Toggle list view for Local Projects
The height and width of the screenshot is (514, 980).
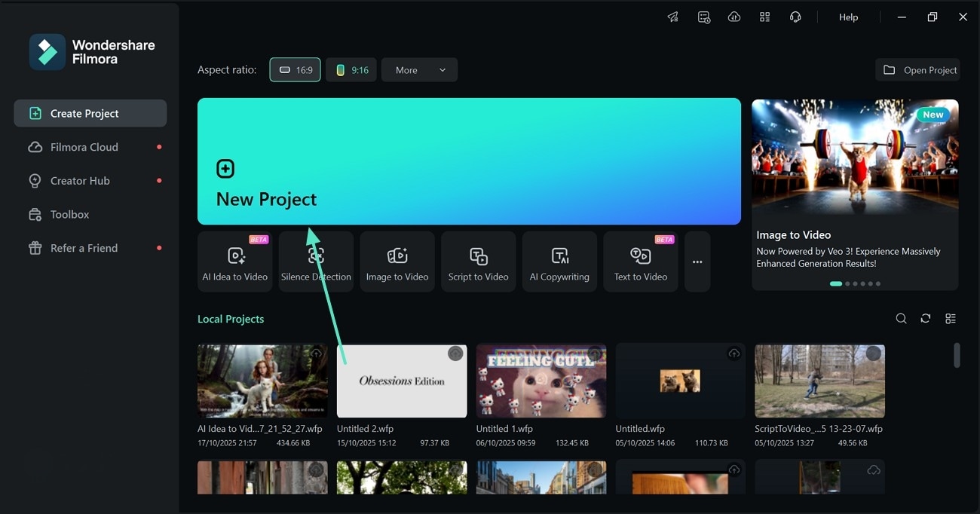pyautogui.click(x=951, y=318)
